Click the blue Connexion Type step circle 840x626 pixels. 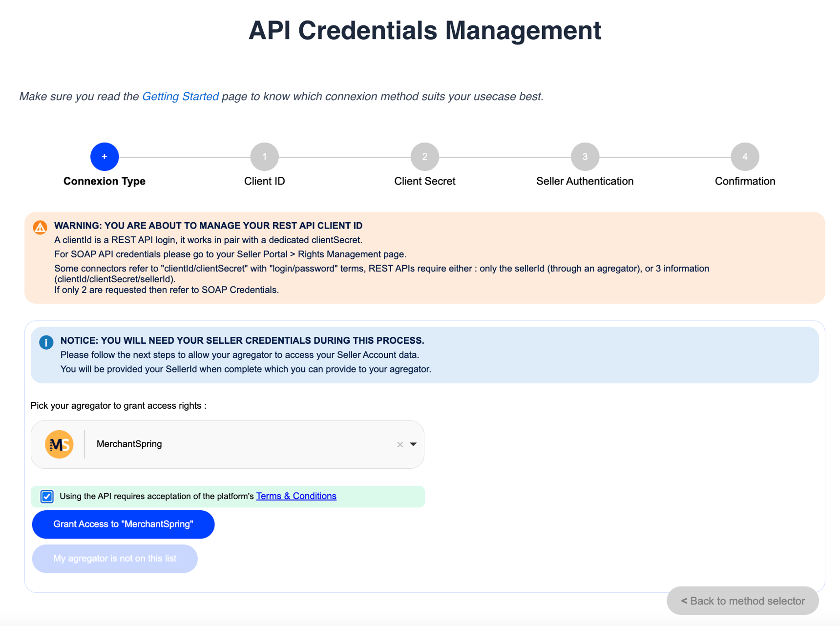[104, 157]
